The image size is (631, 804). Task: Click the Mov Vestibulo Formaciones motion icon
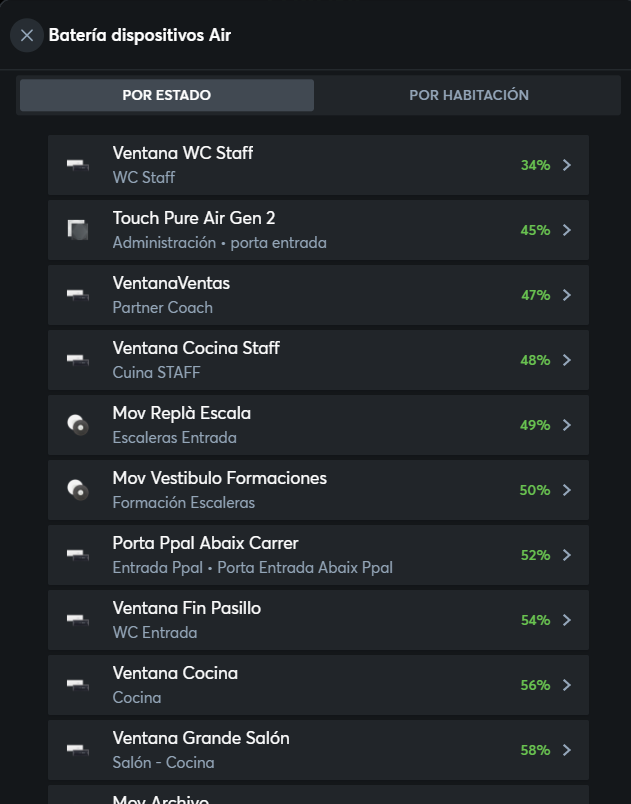78,490
